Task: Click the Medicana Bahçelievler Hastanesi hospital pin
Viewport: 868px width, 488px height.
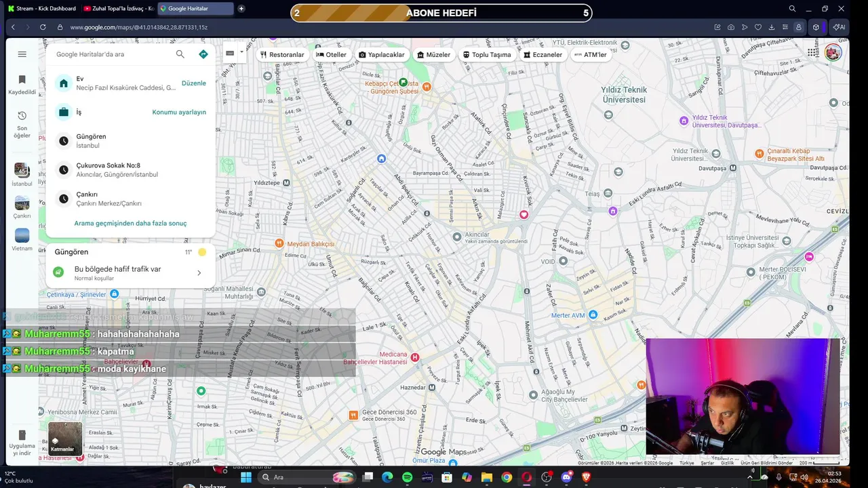Action: pyautogui.click(x=415, y=357)
